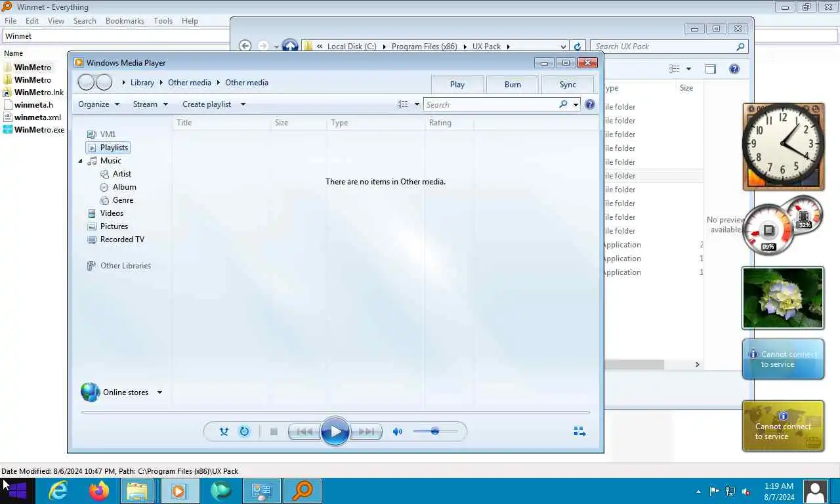The height and width of the screenshot is (504, 840).
Task: Open Tools menu in Everything
Action: [x=163, y=21]
